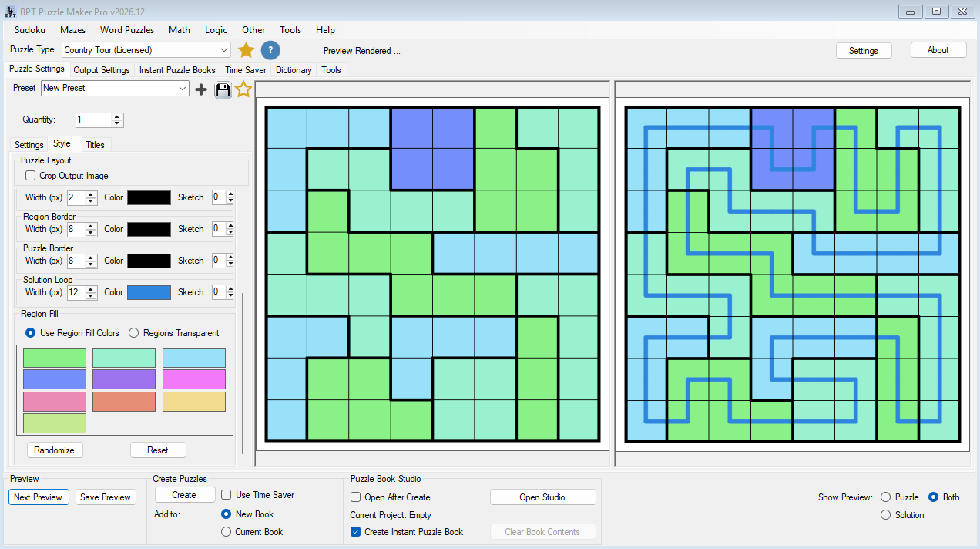Open the Word Puzzles menu
This screenshot has width=980, height=549.
(x=127, y=30)
